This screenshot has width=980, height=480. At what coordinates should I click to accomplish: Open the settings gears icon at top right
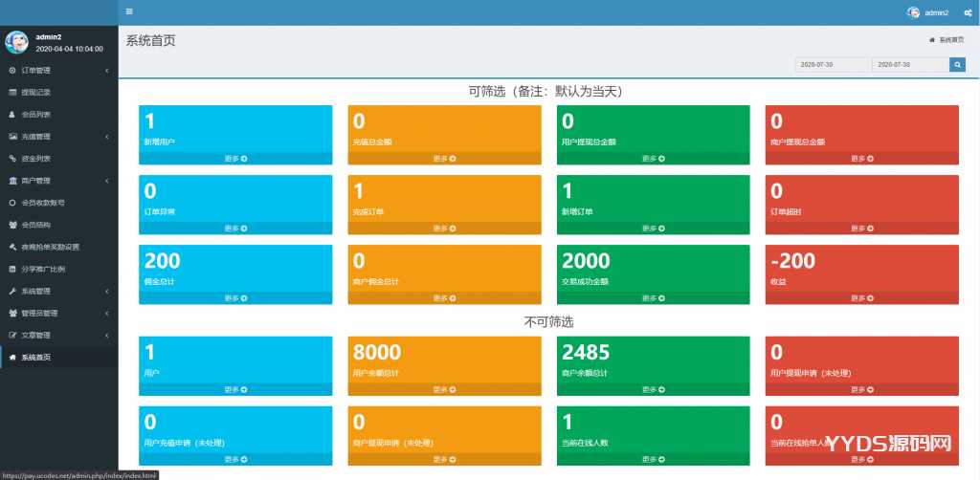click(967, 12)
